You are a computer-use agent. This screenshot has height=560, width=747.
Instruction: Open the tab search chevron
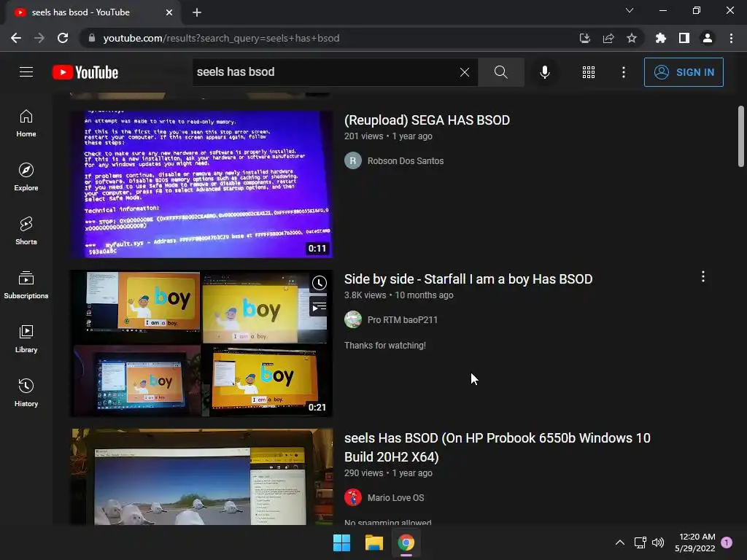tap(630, 10)
